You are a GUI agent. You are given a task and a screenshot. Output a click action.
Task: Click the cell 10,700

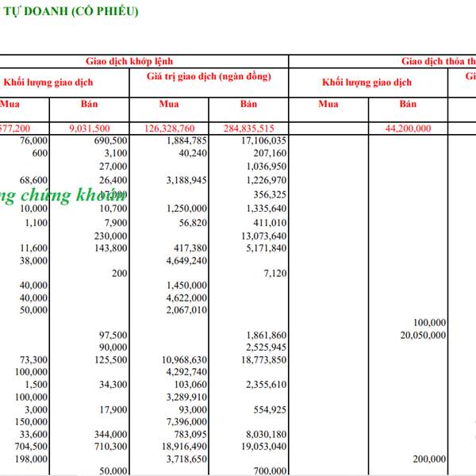113,209
